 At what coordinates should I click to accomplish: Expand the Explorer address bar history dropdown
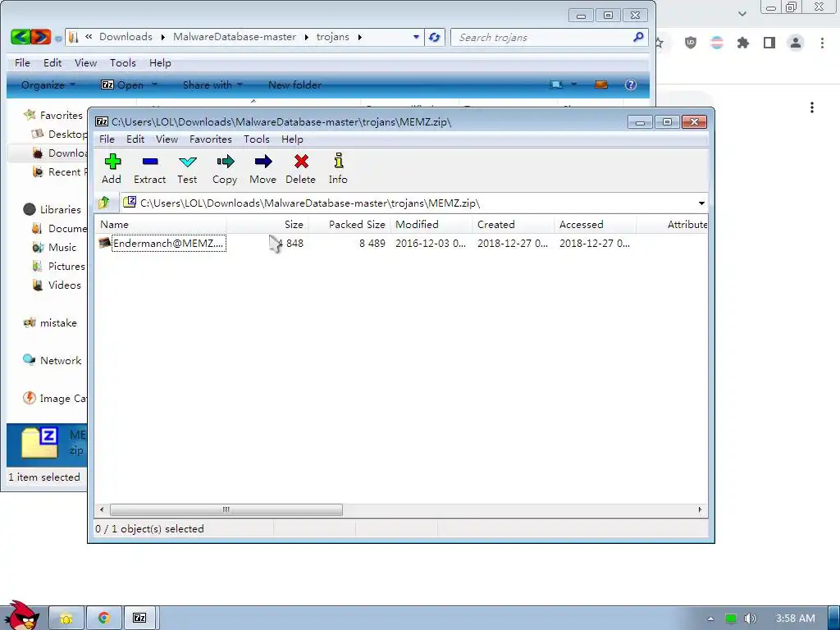point(416,37)
